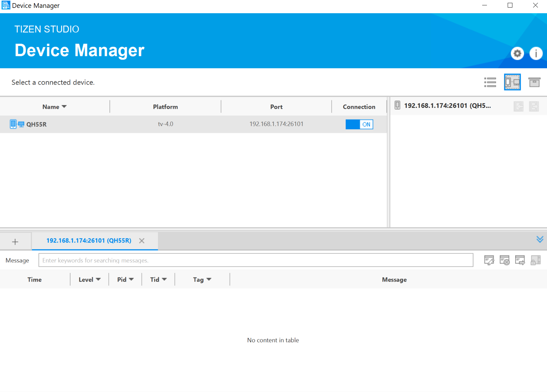Select the QH55R device row name
547x392 pixels.
36,124
